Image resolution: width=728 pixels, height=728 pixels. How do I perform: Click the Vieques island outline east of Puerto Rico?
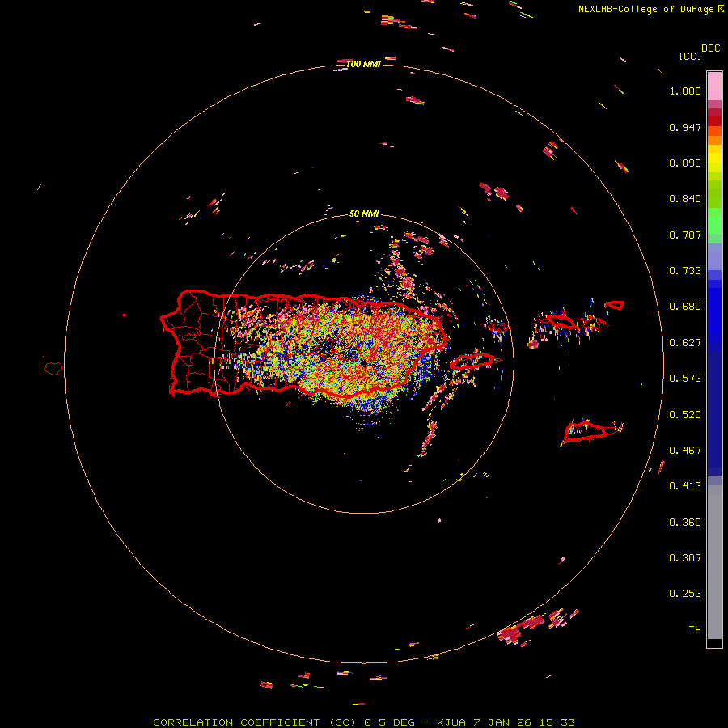[x=472, y=362]
